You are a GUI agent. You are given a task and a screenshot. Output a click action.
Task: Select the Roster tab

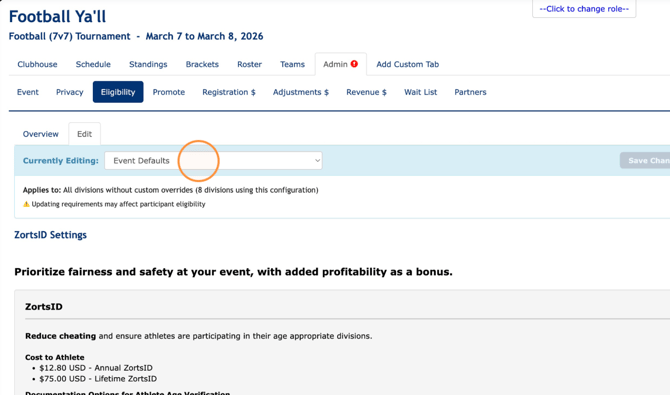pyautogui.click(x=250, y=64)
